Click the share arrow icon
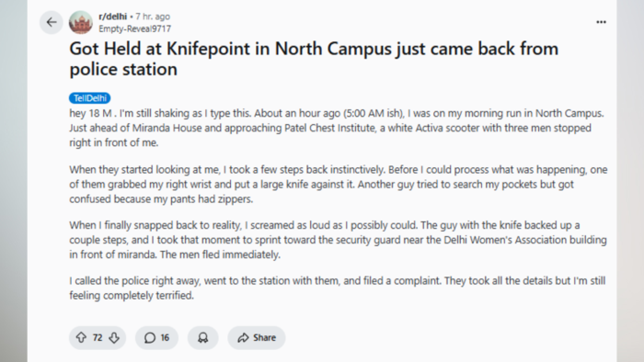The image size is (644, 362). pyautogui.click(x=244, y=337)
